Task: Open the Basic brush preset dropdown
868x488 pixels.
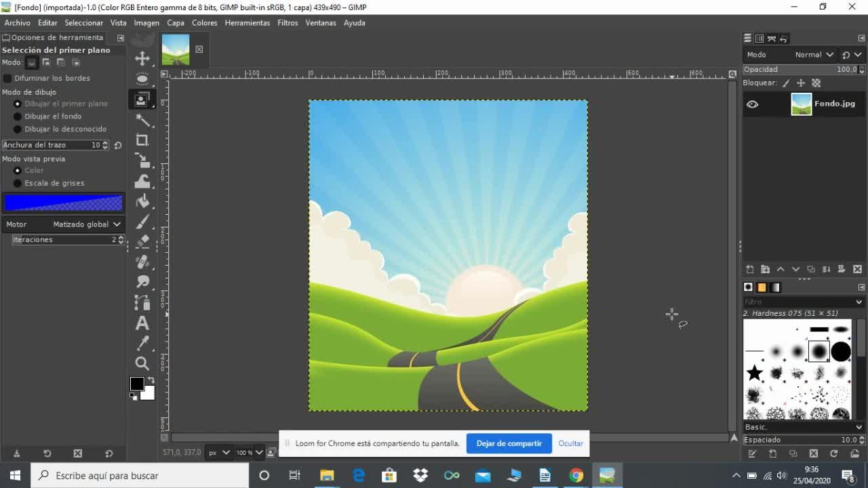Action: 804,427
